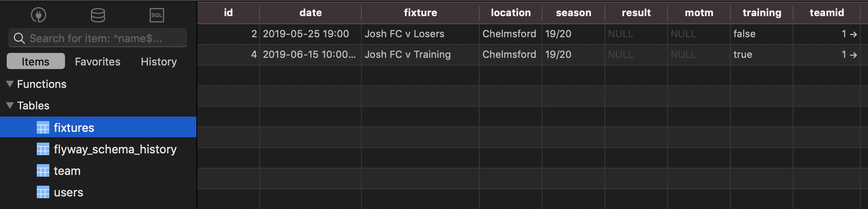Follow teamid foreign key arrow in first row
Viewport: 868px width, 209px height.
853,34
